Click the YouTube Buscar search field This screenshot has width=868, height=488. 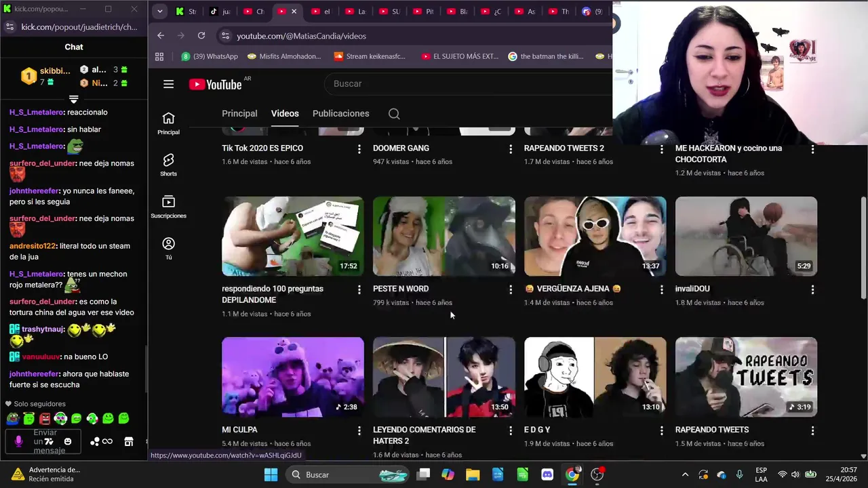[468, 83]
